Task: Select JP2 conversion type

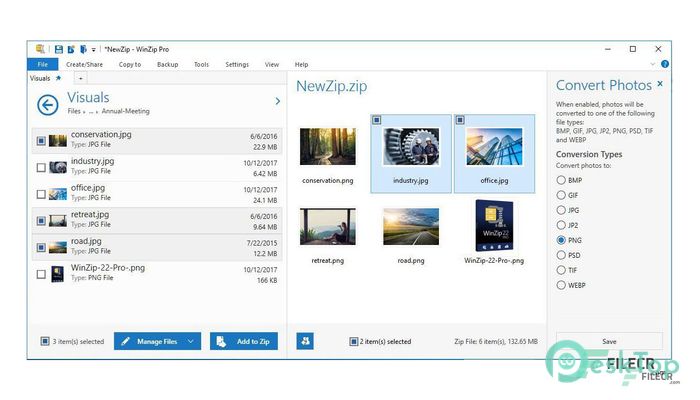Action: pos(561,225)
